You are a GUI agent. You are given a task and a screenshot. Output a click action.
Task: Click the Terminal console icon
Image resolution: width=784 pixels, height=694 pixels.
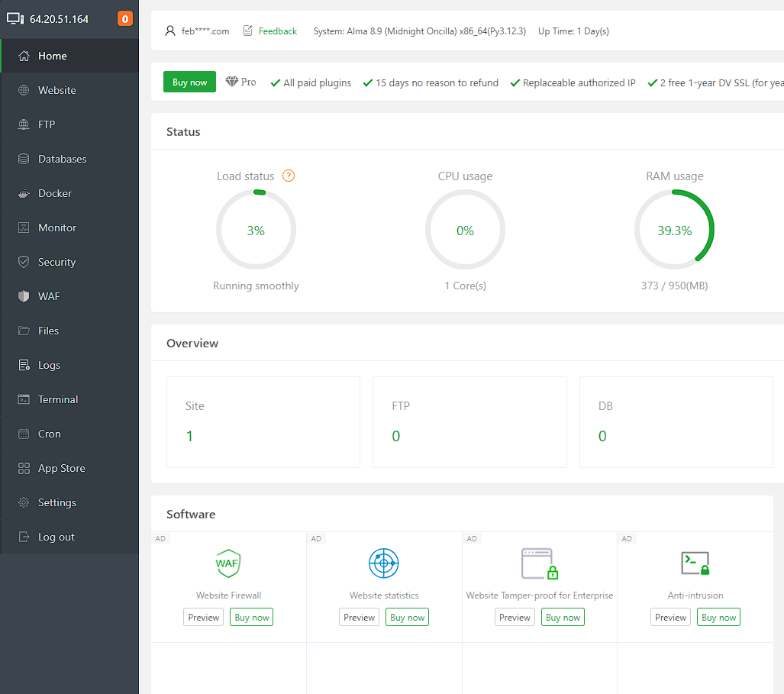click(24, 399)
